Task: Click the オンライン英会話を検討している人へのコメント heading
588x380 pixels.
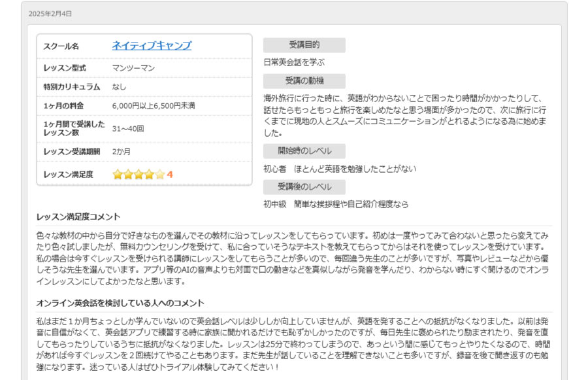Action: 120,303
